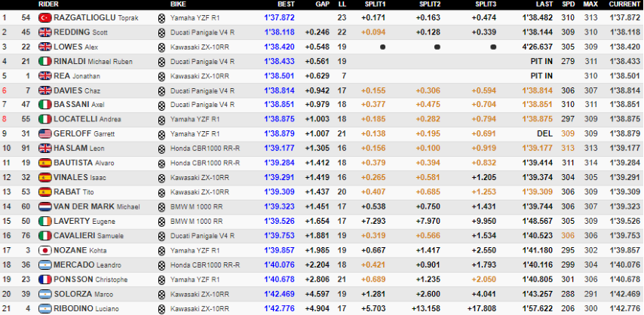The width and height of the screenshot is (644, 315).
Task: Click the LAST column header
Action: [544, 4]
